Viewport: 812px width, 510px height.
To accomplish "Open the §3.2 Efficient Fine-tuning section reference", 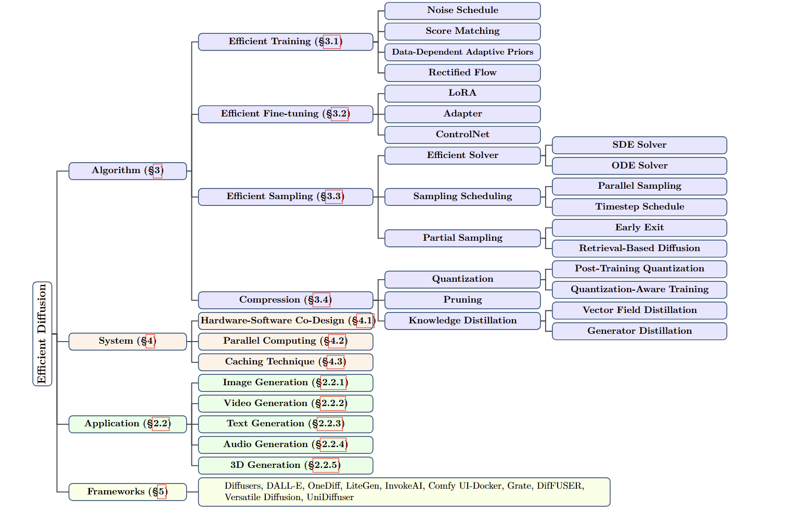I will (x=339, y=114).
